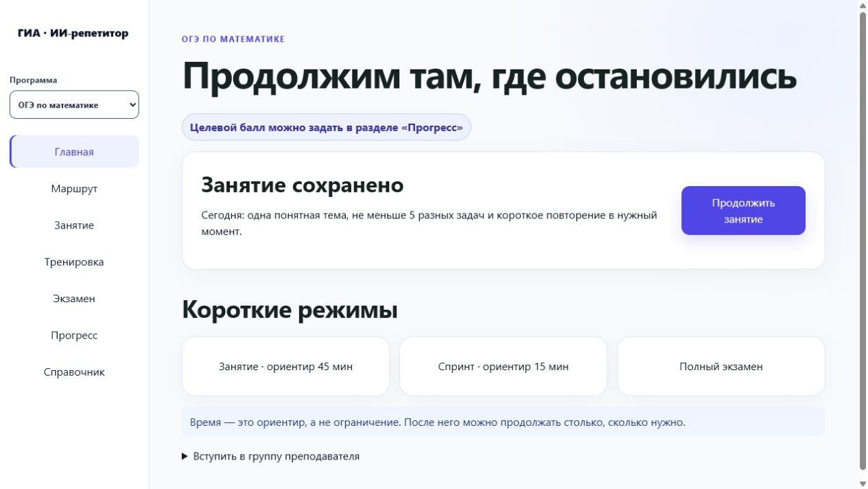
Task: Click the Продолжим там, где остановились heading
Action: (489, 76)
